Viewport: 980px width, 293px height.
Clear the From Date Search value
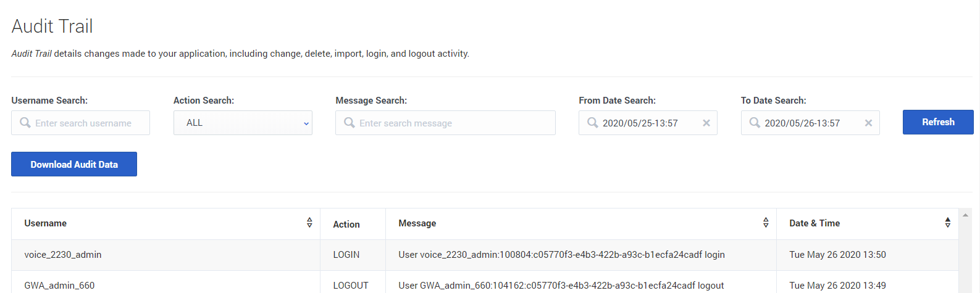pyautogui.click(x=706, y=123)
